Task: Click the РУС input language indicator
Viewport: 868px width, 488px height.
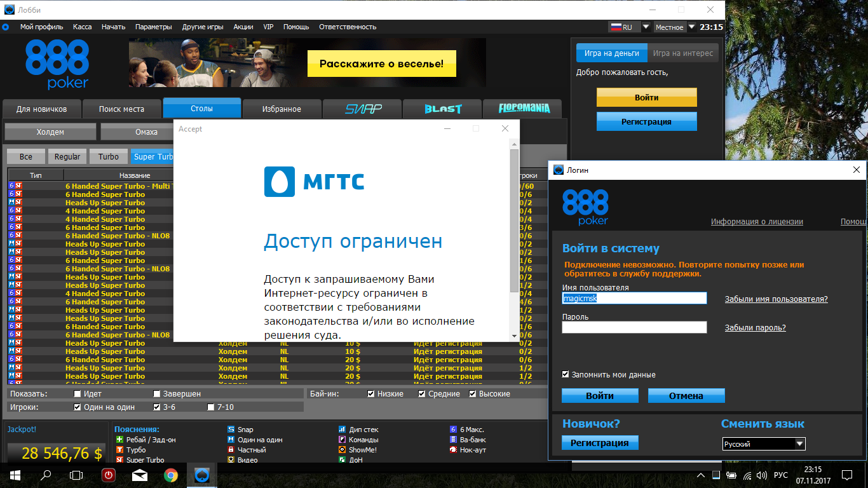Action: point(781,475)
